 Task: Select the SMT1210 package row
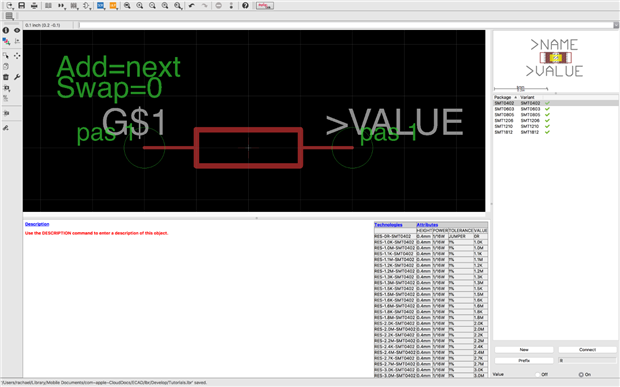pos(556,126)
